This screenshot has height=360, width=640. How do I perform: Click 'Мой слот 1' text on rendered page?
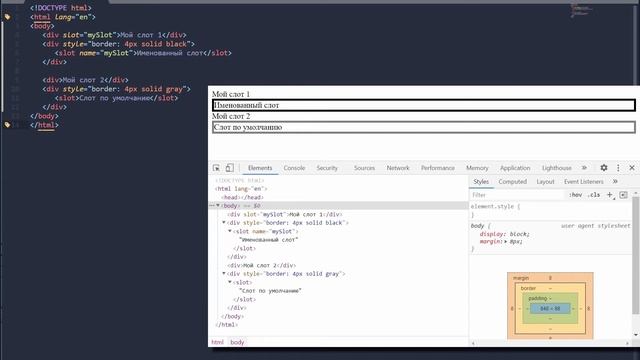(x=231, y=94)
